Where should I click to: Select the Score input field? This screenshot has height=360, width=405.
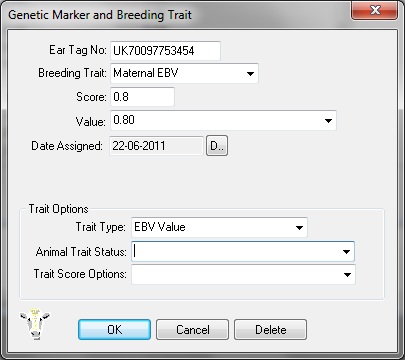[x=142, y=97]
